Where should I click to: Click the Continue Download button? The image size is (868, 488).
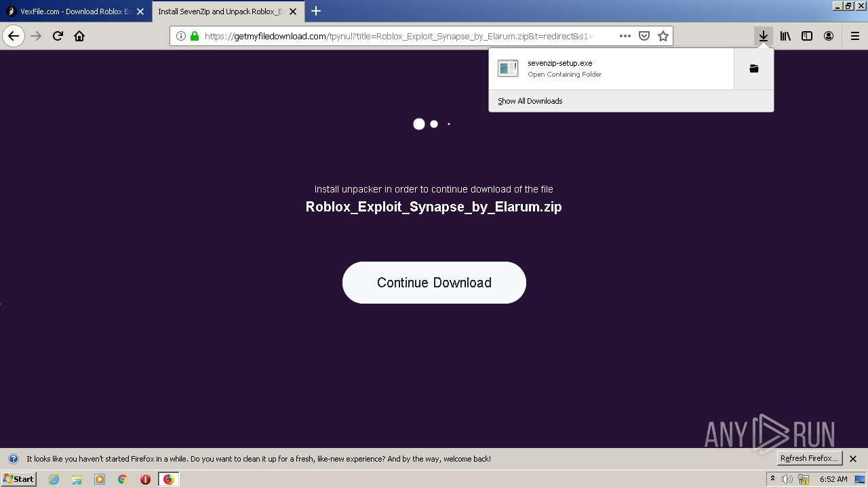(x=434, y=283)
